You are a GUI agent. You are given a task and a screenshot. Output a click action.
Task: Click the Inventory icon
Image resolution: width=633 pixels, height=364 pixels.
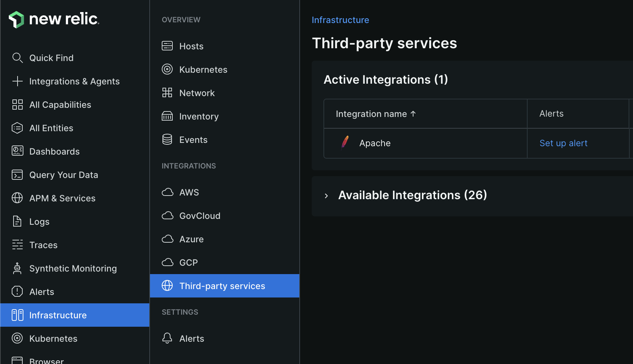point(167,116)
